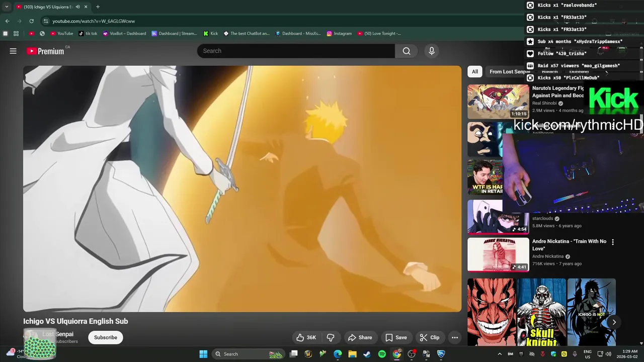Click the volume icon in system tray
644x362 pixels.
click(609, 354)
